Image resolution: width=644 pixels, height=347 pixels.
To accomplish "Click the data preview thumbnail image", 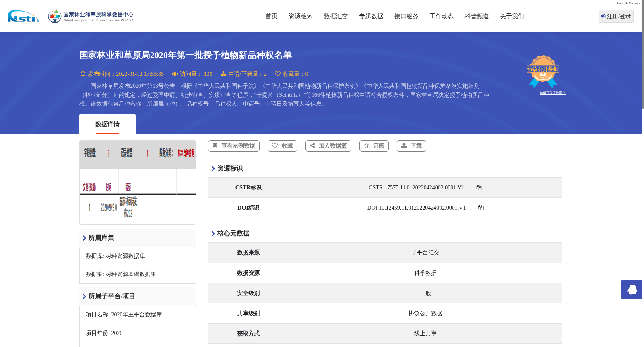I will 138,183.
